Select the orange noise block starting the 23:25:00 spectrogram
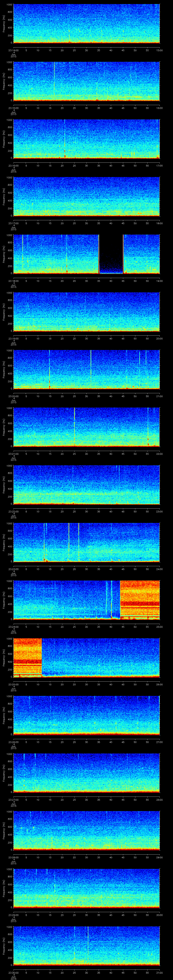This screenshot has height=980, width=173. click(x=27, y=657)
